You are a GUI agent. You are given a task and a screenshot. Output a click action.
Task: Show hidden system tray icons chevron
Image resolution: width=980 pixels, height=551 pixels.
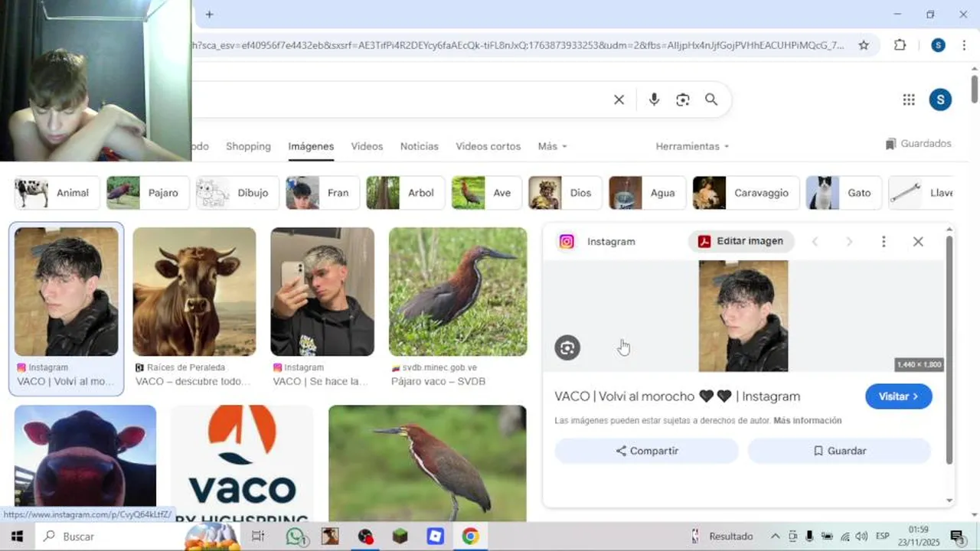tap(775, 536)
